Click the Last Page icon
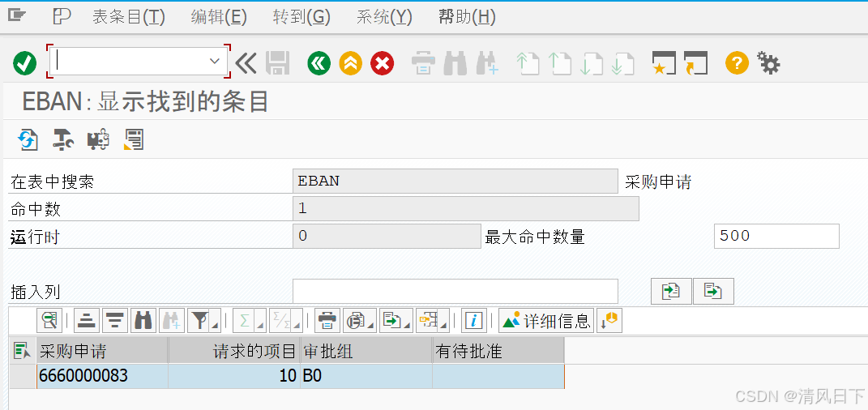This screenshot has height=410, width=868. point(622,64)
